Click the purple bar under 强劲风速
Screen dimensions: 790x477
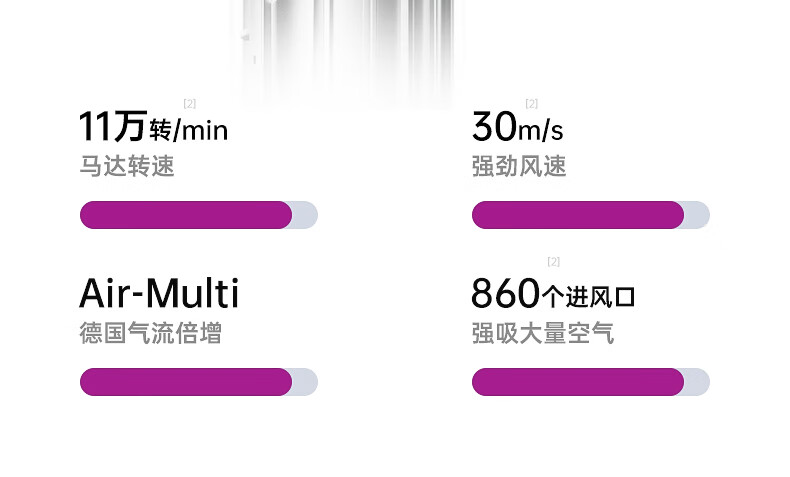tap(577, 215)
